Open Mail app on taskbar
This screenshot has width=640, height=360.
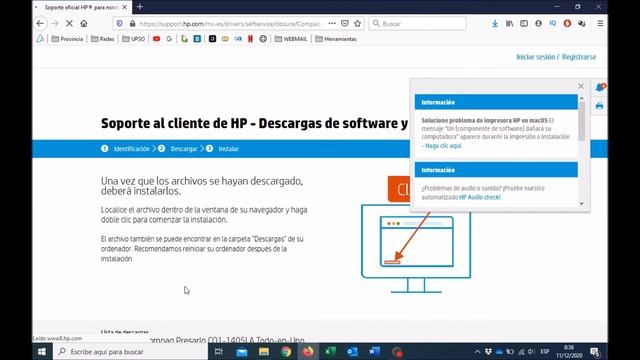click(x=242, y=351)
